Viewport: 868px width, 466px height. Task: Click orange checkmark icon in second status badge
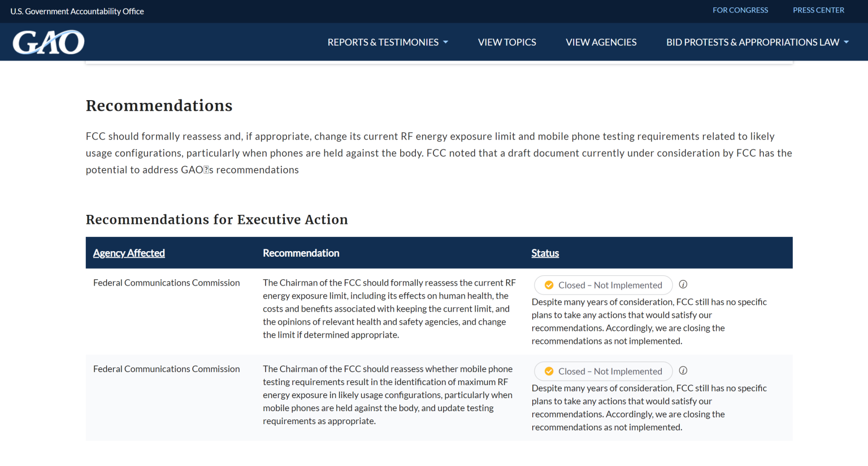click(549, 372)
